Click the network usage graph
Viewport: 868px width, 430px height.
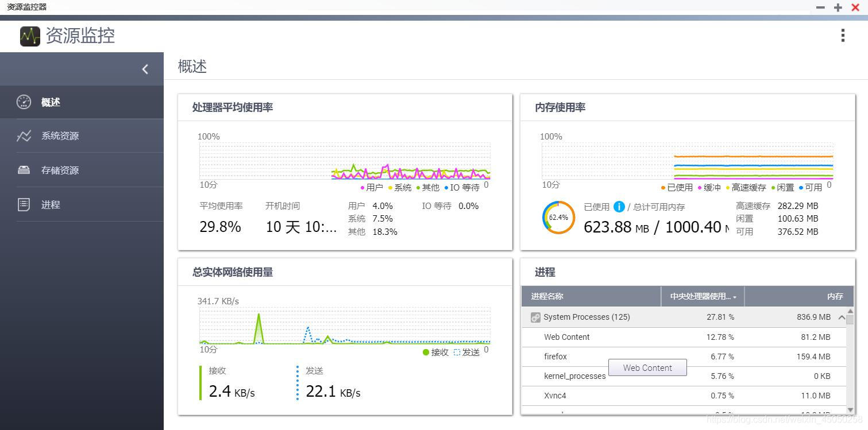pos(345,326)
